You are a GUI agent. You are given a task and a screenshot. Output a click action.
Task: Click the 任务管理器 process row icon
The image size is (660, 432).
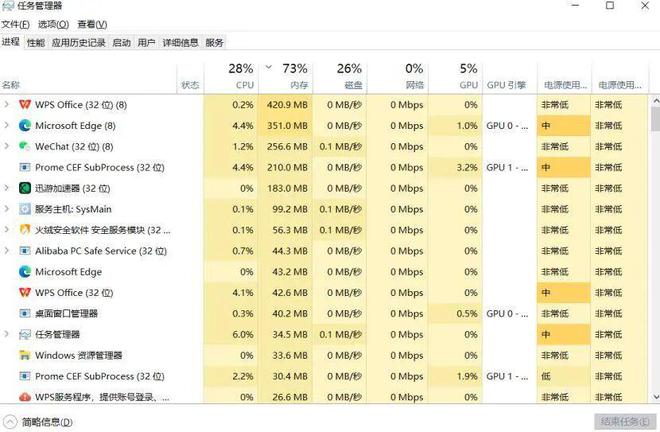[x=25, y=334]
